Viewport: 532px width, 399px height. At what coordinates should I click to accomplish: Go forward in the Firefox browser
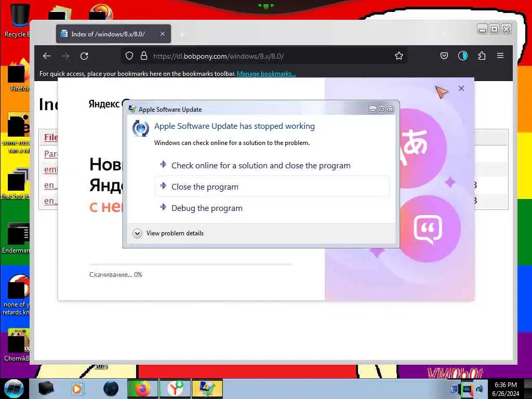65,56
